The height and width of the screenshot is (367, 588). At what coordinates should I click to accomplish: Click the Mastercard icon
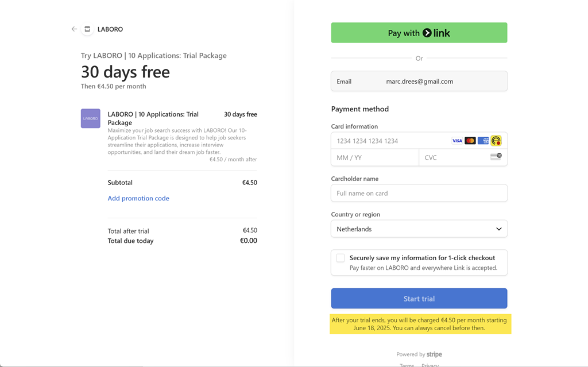coord(470,141)
